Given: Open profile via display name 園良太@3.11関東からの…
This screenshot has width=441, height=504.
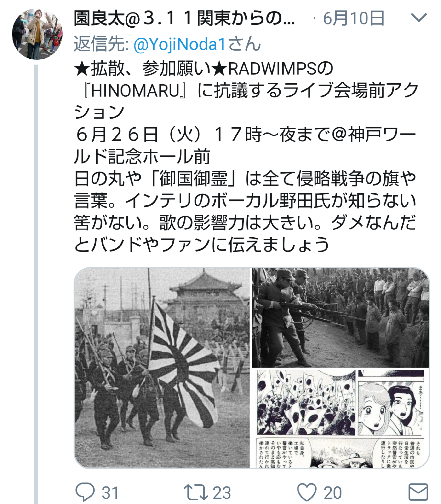Looking at the screenshot, I should click(x=184, y=18).
